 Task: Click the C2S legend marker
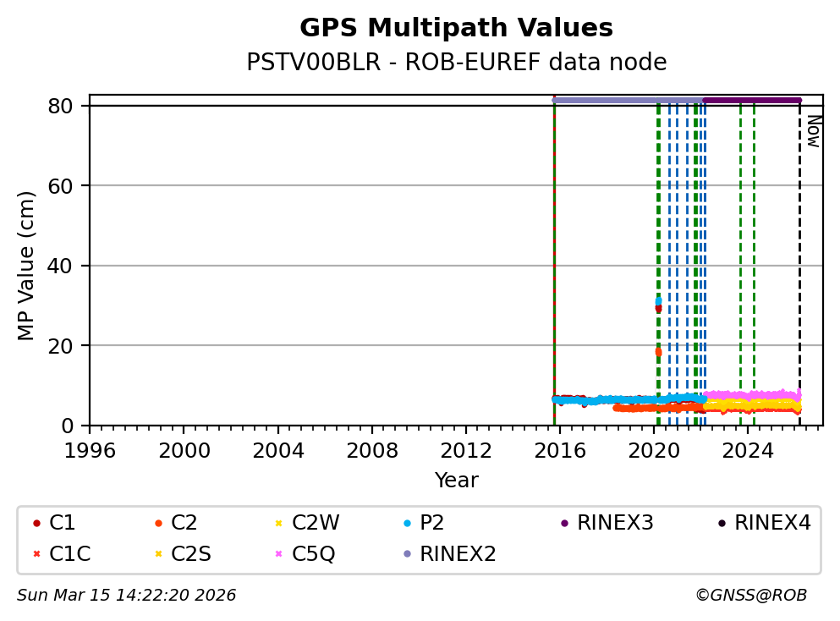(x=157, y=554)
